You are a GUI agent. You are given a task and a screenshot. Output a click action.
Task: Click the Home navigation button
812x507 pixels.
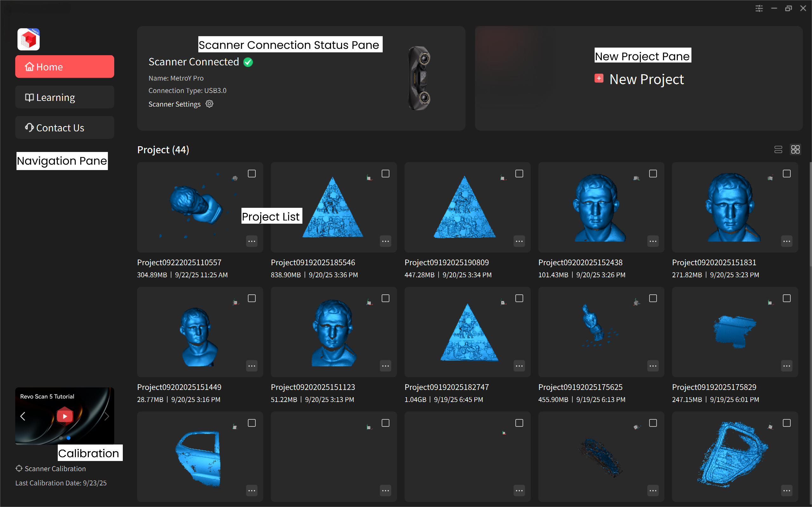[65, 67]
